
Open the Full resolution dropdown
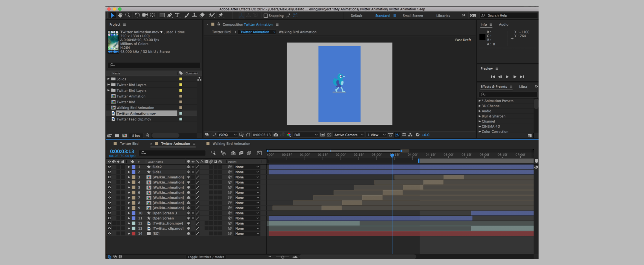(306, 135)
